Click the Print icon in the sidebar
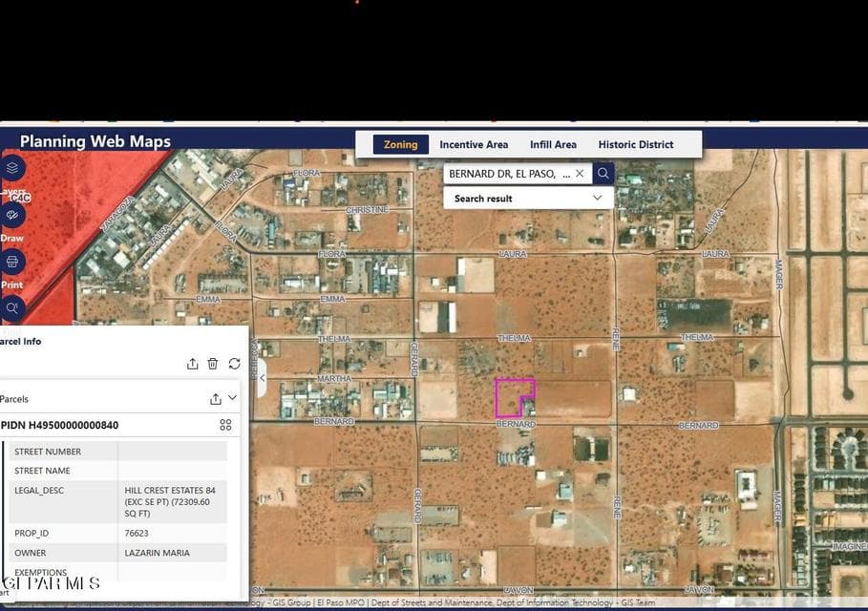 tap(12, 261)
